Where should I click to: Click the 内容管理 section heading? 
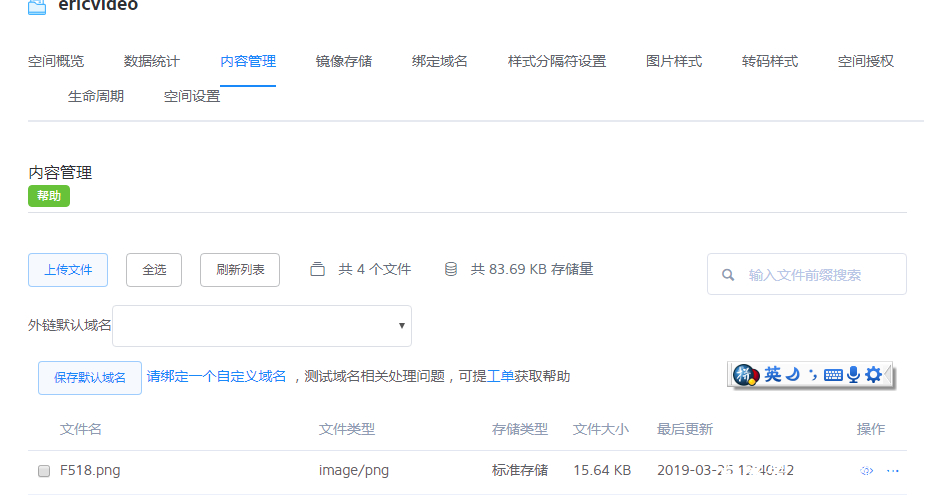pos(60,173)
